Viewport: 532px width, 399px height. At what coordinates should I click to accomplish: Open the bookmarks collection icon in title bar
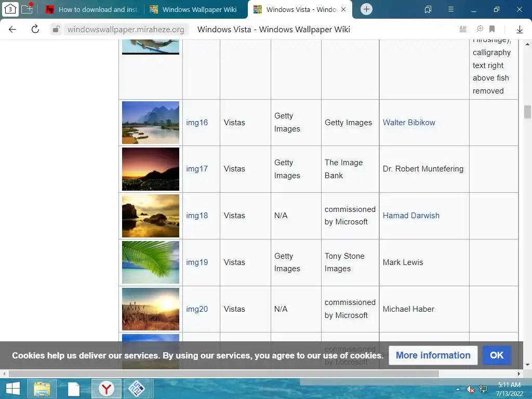click(428, 9)
